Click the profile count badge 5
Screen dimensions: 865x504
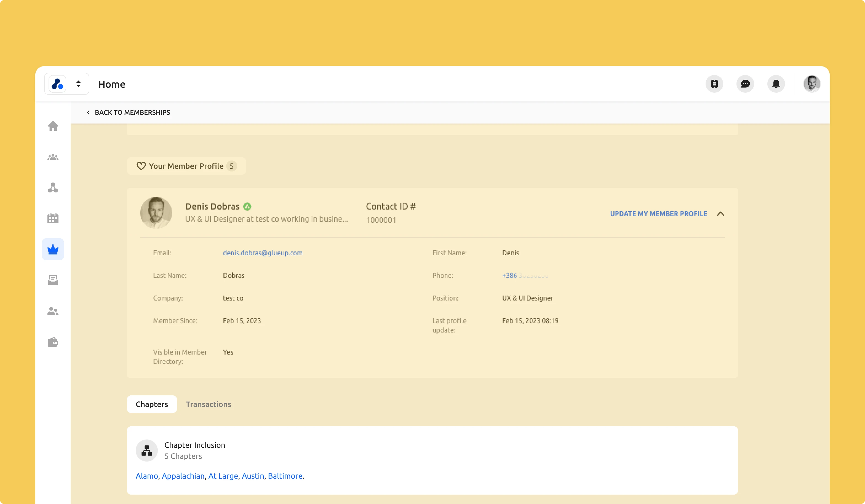point(232,166)
